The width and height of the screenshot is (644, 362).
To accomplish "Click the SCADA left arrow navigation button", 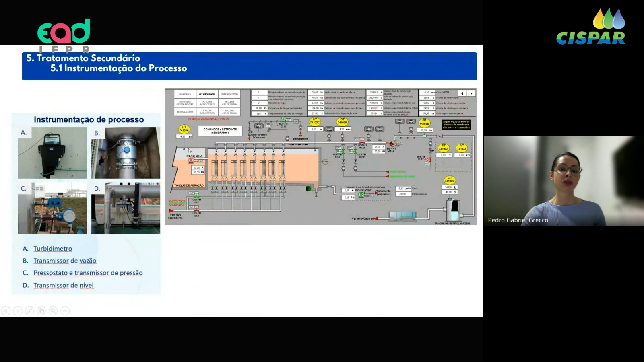I will (462, 93).
